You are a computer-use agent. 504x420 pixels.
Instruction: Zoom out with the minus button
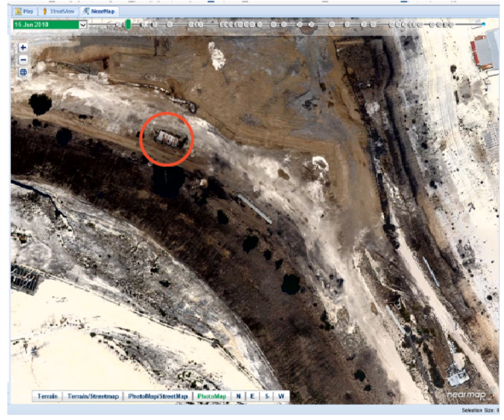23,60
